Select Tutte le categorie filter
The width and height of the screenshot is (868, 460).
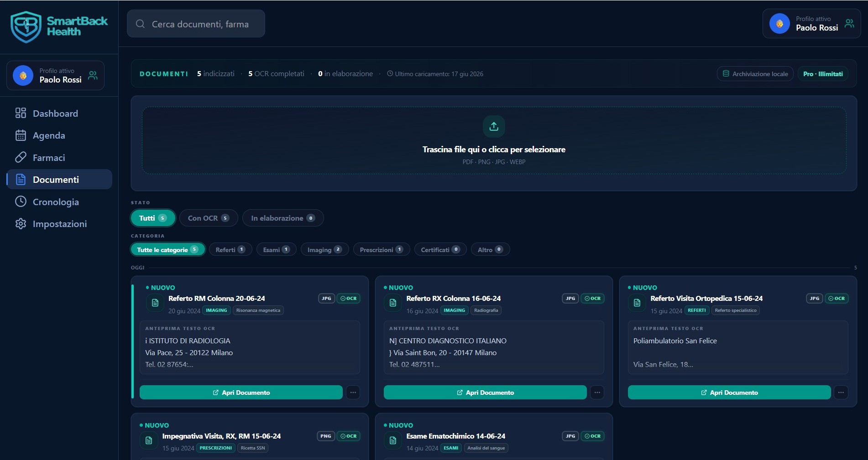168,249
